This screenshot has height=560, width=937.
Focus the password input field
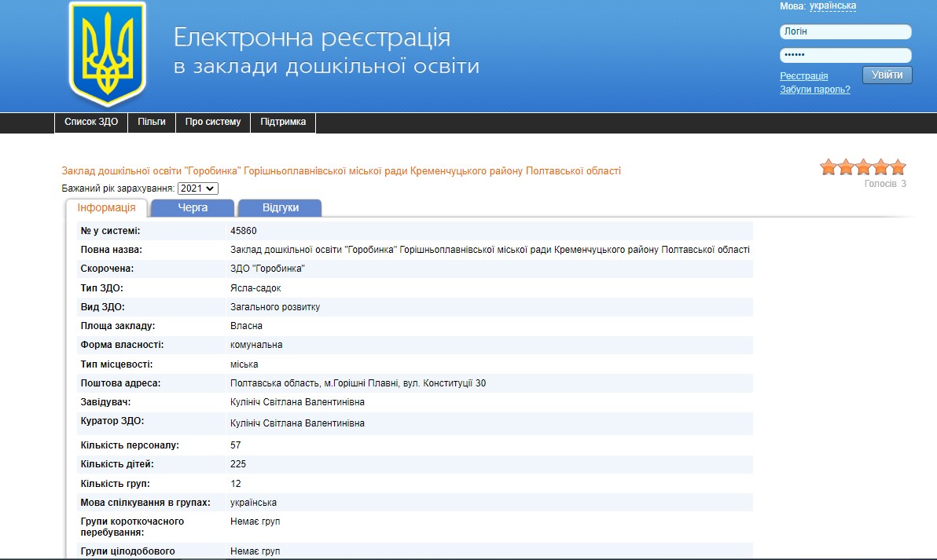click(845, 55)
